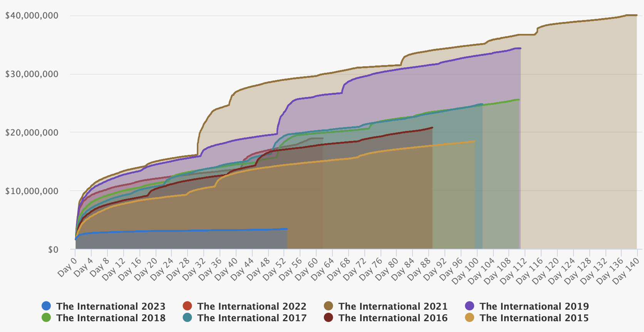Click the orange dot for International 2015
This screenshot has height=332, width=644.
(x=470, y=318)
